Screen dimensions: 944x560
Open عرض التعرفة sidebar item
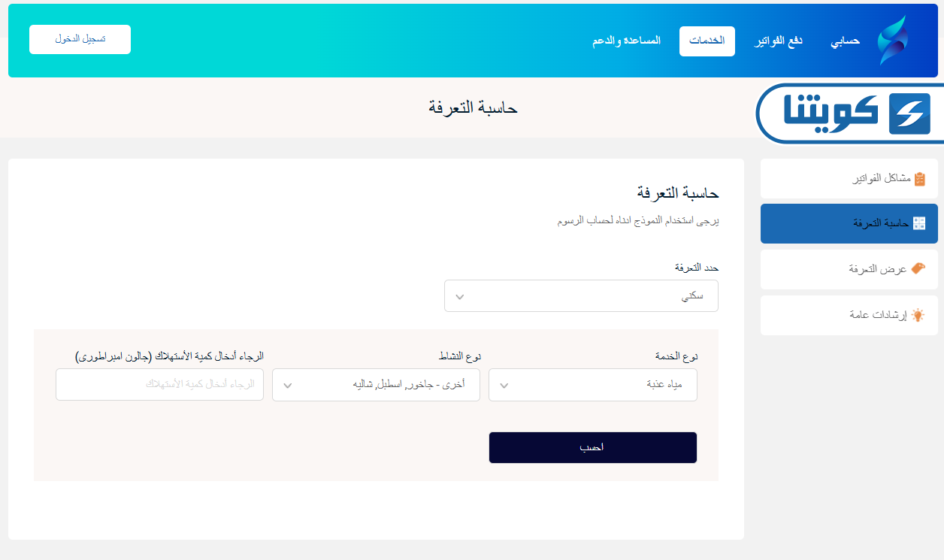pyautogui.click(x=849, y=269)
